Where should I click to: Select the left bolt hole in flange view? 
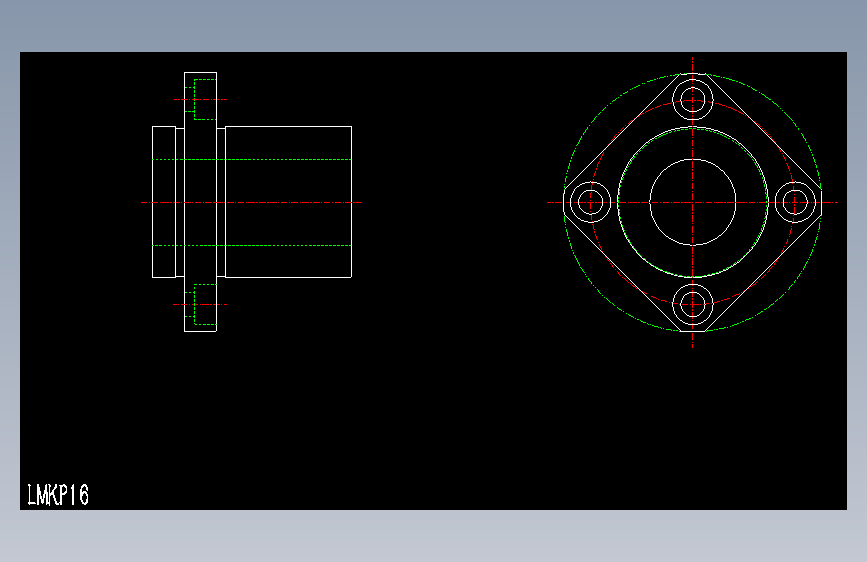click(x=590, y=202)
